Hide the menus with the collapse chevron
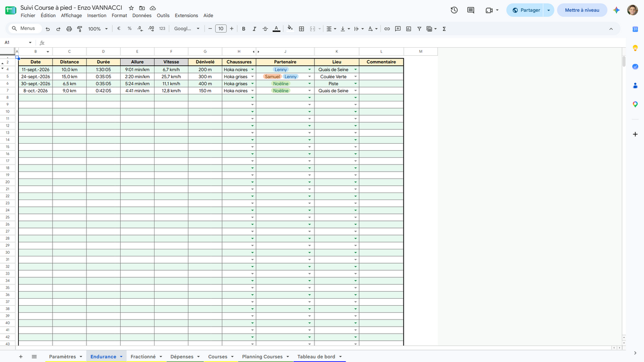 611,29
